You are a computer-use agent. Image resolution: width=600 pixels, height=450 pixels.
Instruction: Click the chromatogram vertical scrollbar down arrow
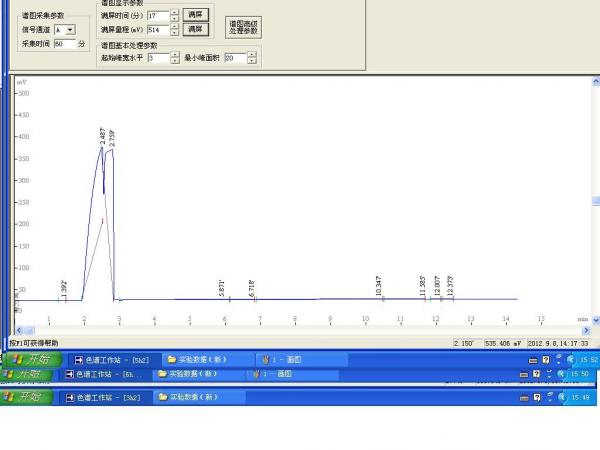[x=596, y=320]
